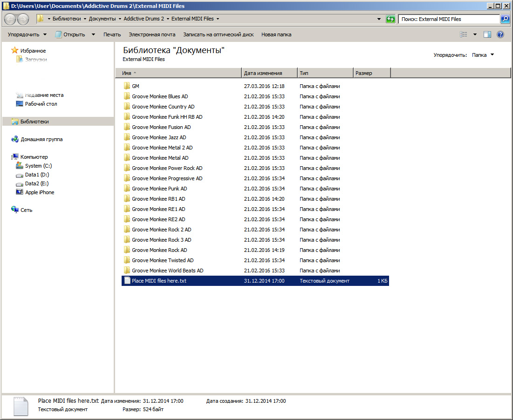Click the Computer icon in sidebar
The height and width of the screenshot is (420, 513).
15,156
